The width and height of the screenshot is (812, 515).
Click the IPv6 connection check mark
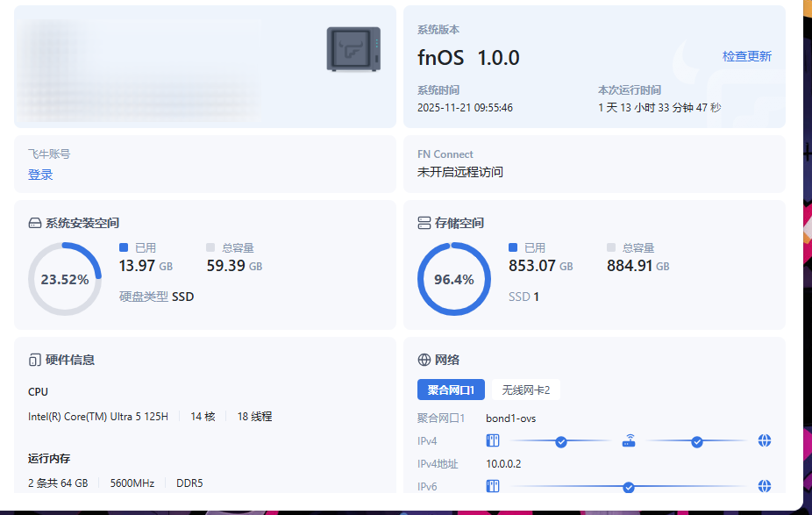(629, 488)
